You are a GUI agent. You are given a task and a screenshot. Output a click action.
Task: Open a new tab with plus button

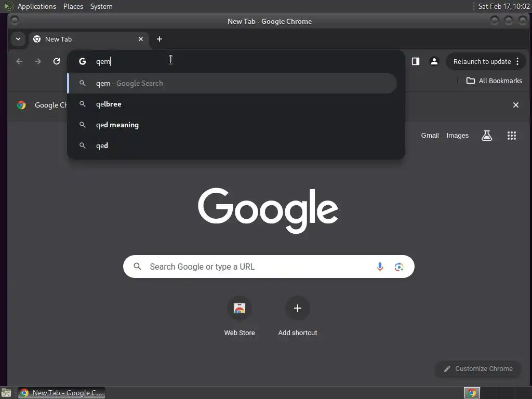coord(159,39)
